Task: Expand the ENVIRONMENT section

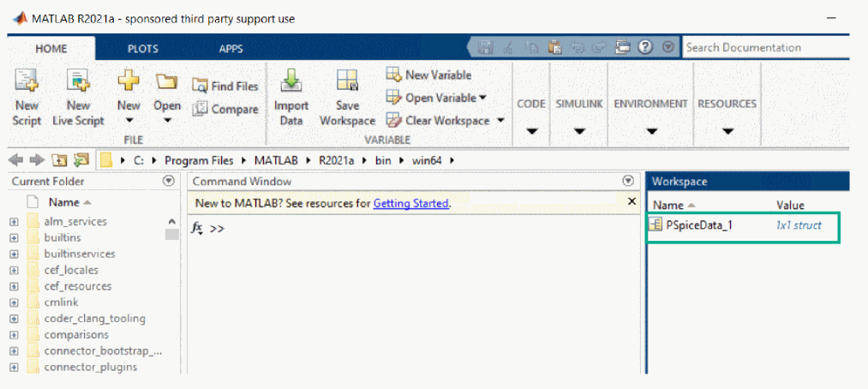Action: tap(651, 132)
